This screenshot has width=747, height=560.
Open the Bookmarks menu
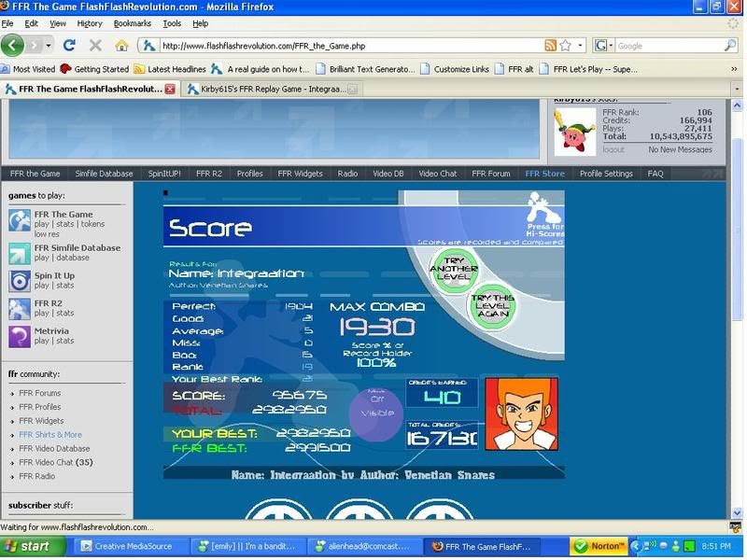[x=132, y=22]
